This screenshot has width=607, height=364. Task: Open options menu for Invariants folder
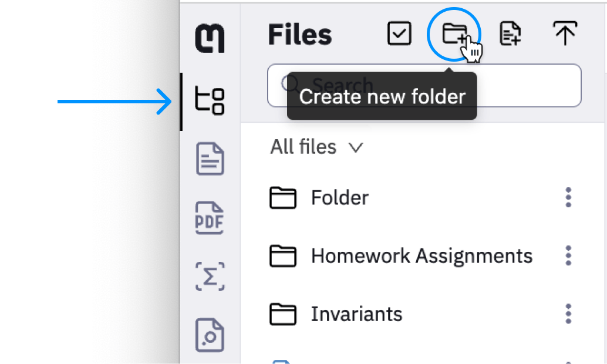[x=568, y=314]
